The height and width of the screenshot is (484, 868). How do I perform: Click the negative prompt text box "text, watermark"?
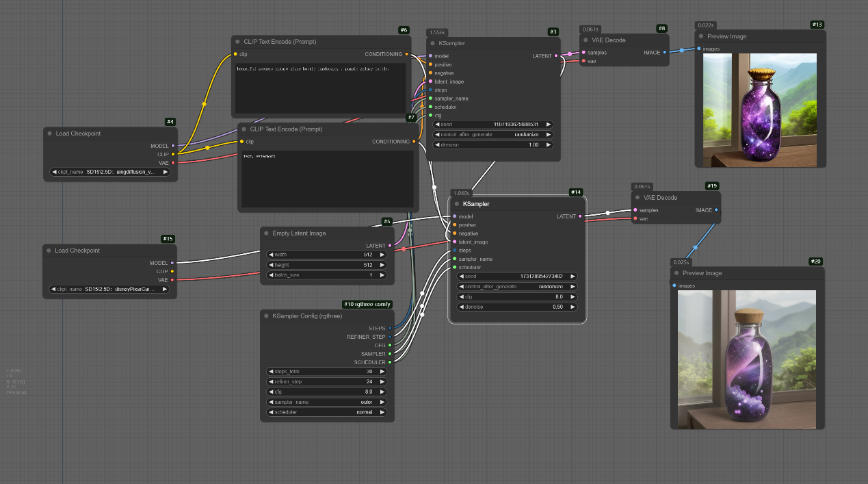pos(328,179)
